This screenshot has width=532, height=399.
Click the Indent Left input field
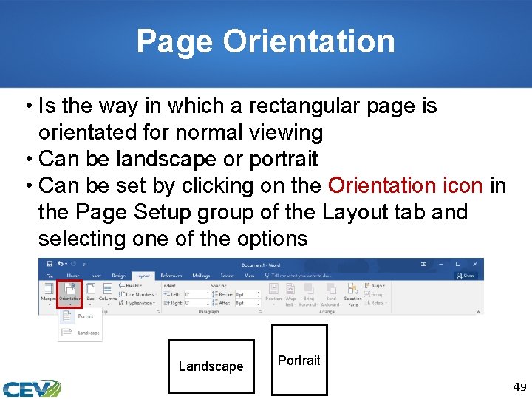196,294
